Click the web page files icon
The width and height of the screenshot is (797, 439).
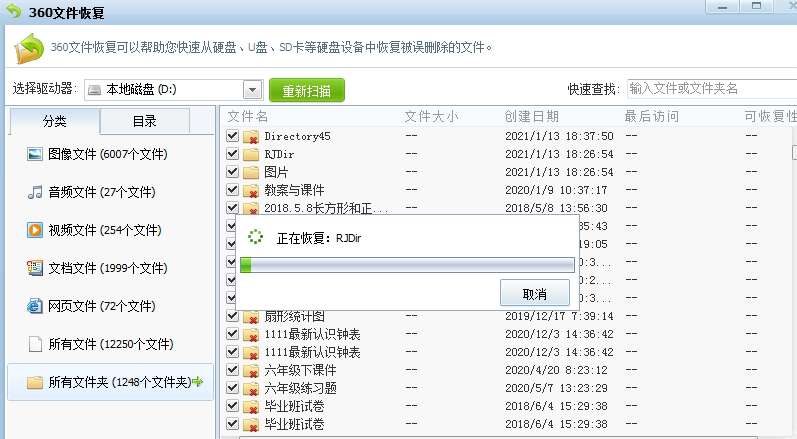(x=35, y=306)
